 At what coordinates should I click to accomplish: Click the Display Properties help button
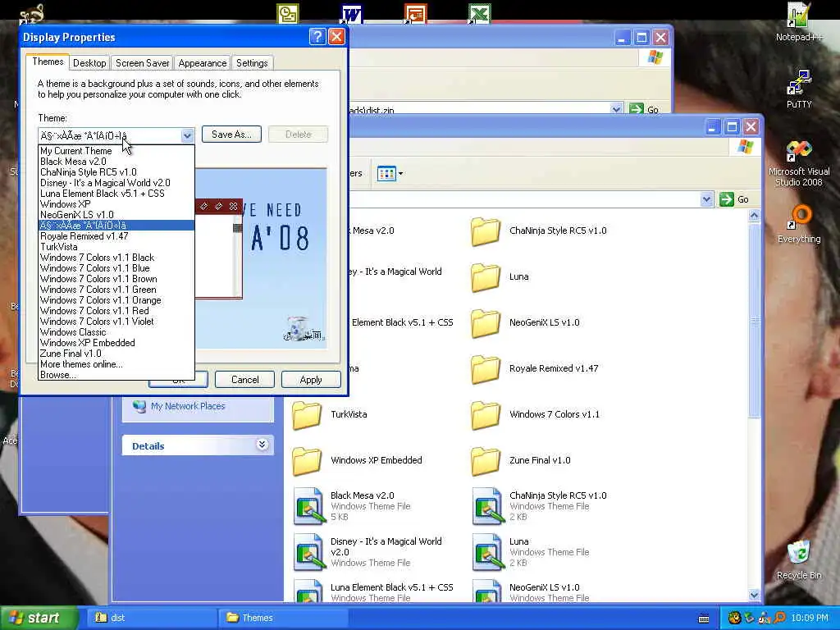(x=317, y=36)
